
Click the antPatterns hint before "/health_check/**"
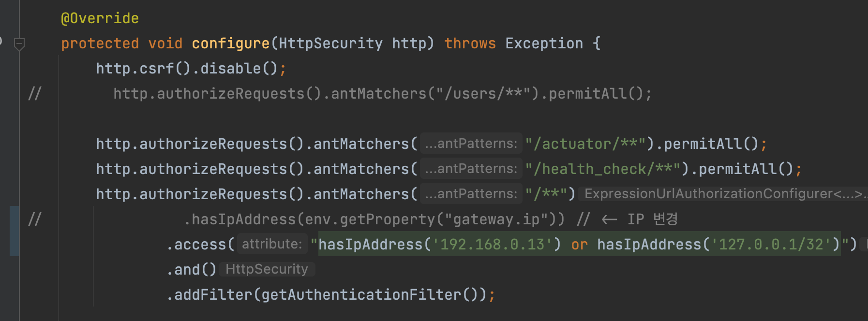tap(471, 169)
